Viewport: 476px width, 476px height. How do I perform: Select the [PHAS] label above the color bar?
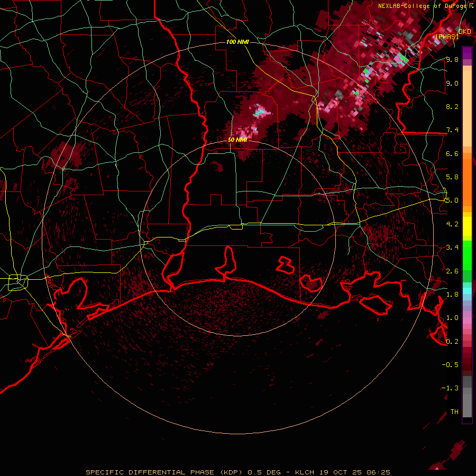[x=447, y=37]
